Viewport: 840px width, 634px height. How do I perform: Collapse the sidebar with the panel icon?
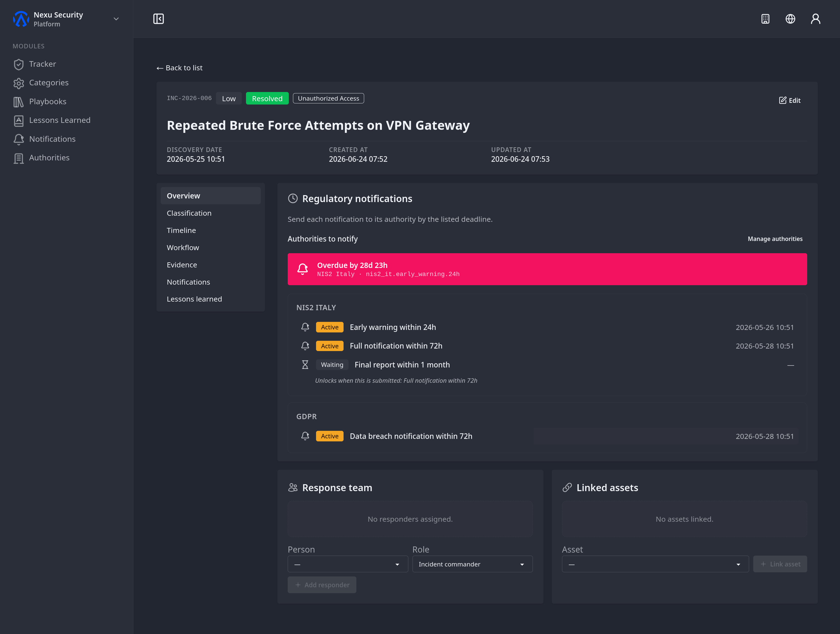pos(158,19)
